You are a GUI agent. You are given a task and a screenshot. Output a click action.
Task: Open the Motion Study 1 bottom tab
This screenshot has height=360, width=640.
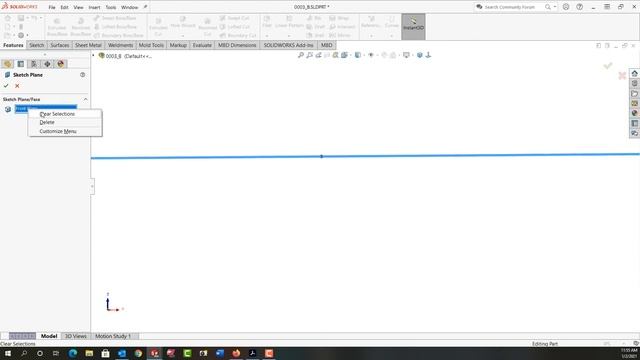click(113, 336)
